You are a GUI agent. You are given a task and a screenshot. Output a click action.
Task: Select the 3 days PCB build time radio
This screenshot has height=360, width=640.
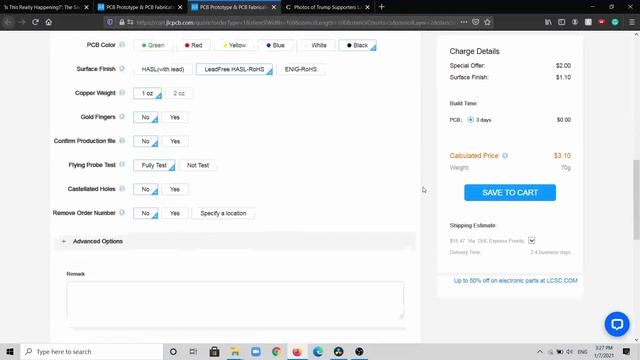click(x=471, y=120)
